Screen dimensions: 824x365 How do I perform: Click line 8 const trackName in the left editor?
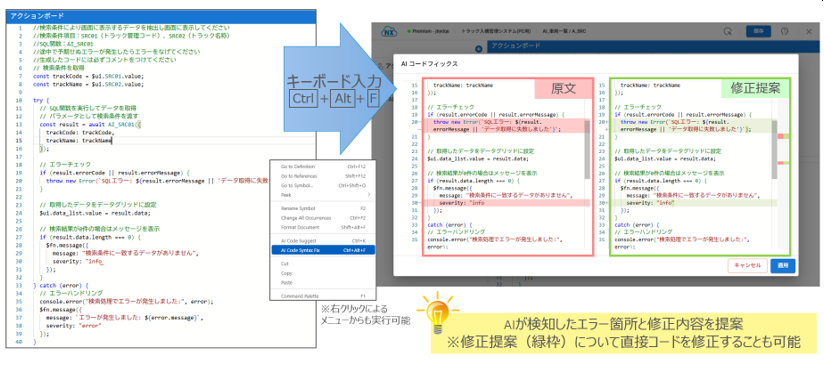click(88, 84)
